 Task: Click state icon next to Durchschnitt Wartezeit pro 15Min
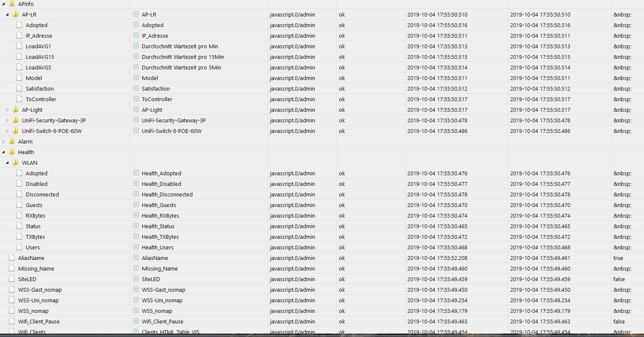click(x=136, y=56)
